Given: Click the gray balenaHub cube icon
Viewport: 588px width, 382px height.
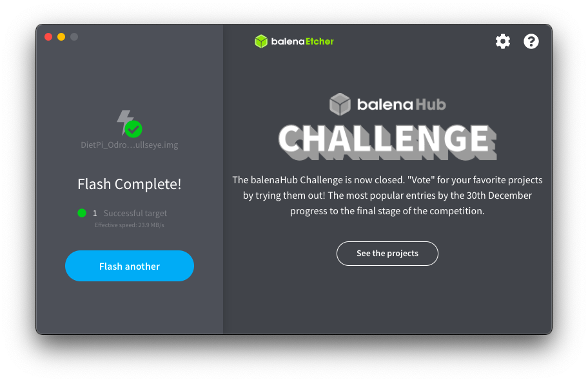Looking at the screenshot, I should pos(340,104).
